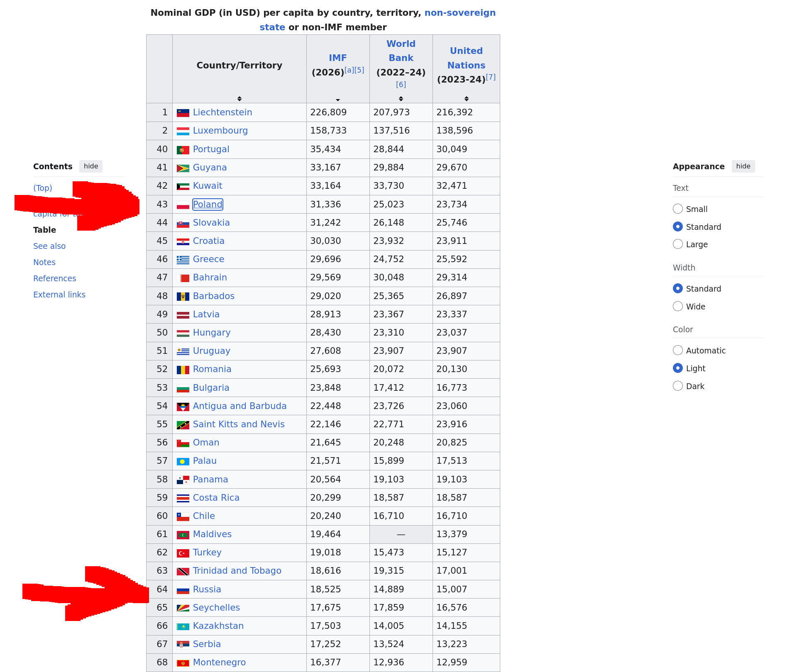Sort table by Country/Territory column
Screen dimensions: 797x672
pyautogui.click(x=240, y=98)
